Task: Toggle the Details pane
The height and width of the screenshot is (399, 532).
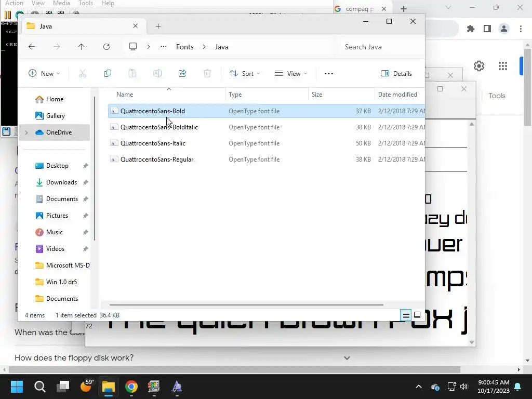Action: tap(396, 74)
